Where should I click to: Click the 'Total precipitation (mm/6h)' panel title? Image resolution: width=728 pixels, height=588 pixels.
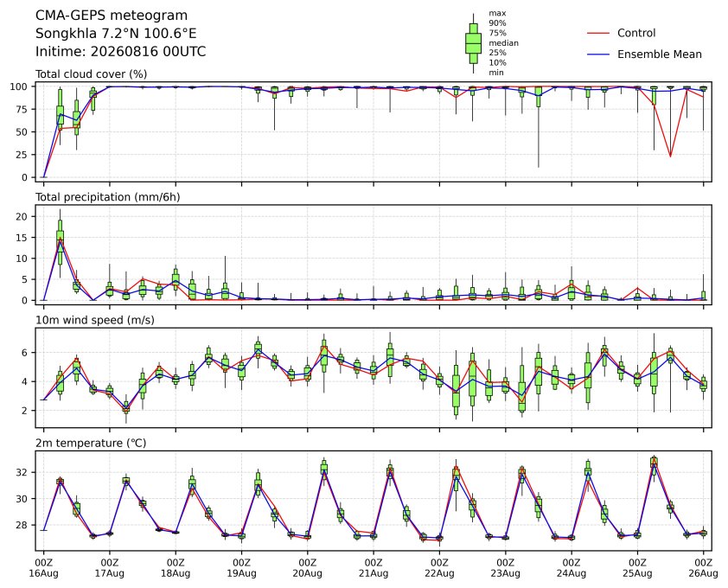click(x=108, y=197)
